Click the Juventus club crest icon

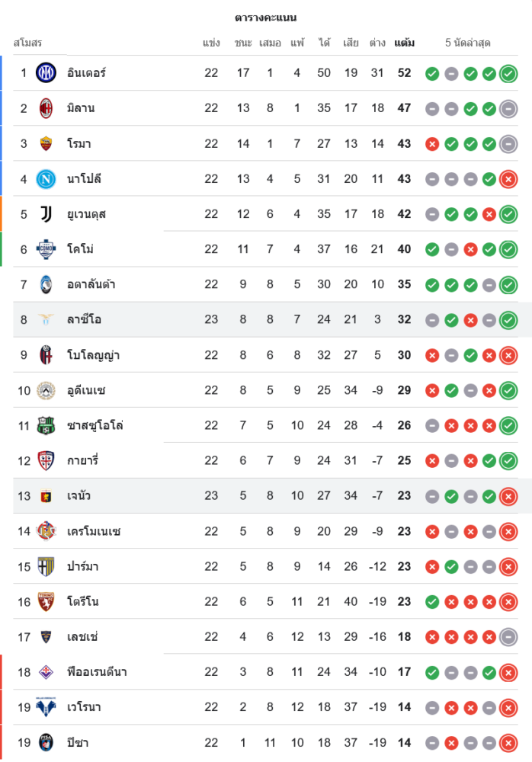click(46, 214)
